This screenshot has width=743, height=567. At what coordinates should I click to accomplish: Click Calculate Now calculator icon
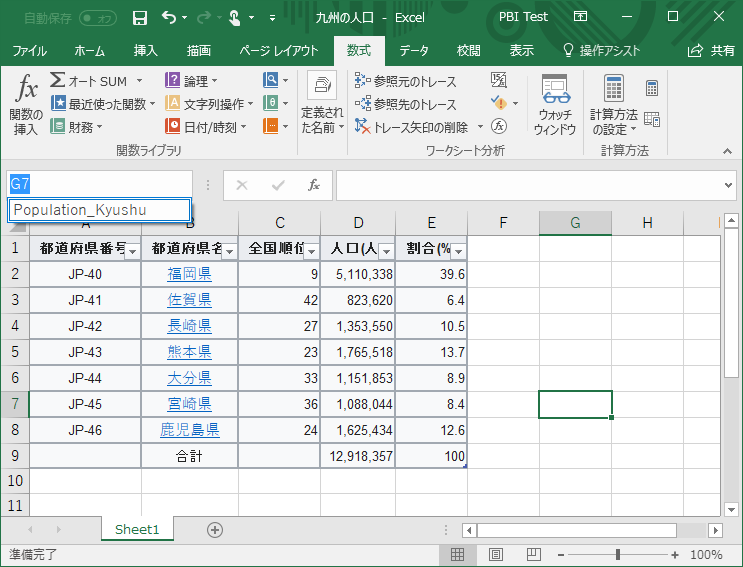click(652, 88)
